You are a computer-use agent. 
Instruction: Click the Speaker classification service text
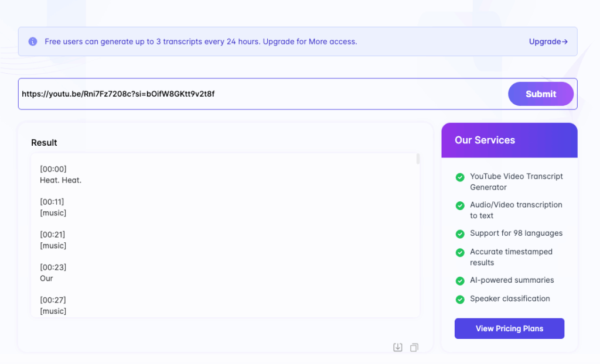click(510, 298)
